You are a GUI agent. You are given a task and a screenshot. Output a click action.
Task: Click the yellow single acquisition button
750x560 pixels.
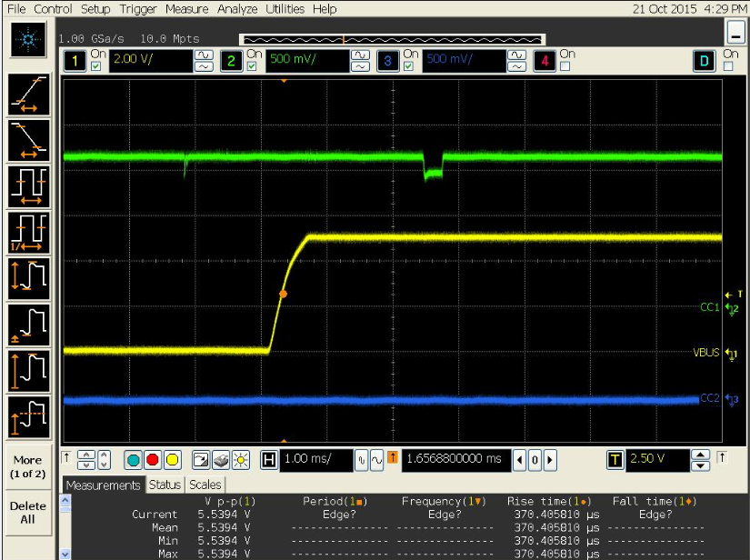coord(172,460)
